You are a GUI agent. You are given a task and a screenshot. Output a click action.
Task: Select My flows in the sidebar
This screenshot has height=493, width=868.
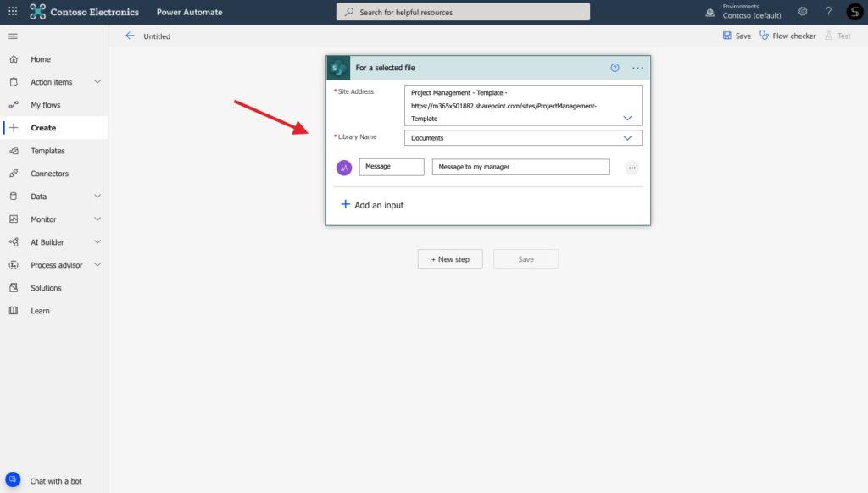46,105
